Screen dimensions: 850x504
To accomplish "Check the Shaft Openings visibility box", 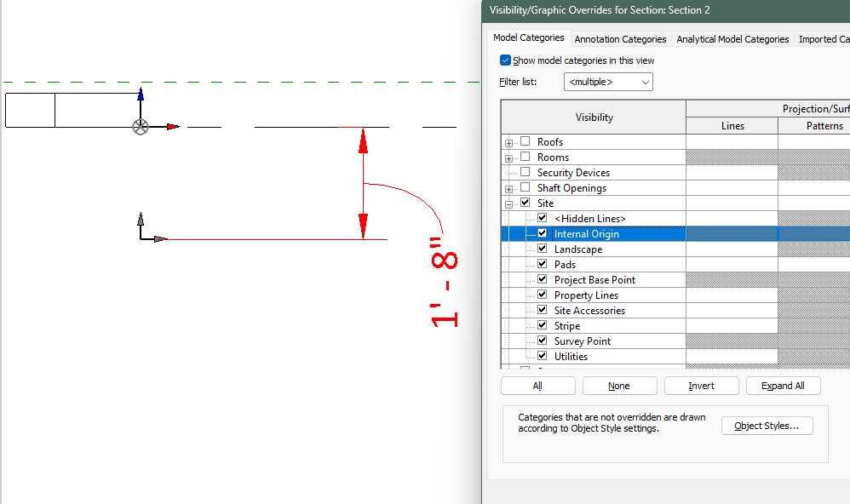I will [x=524, y=187].
